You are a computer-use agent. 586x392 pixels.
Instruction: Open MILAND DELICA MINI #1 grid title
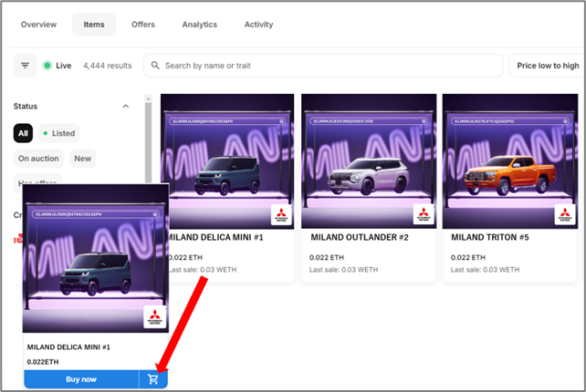coord(216,237)
